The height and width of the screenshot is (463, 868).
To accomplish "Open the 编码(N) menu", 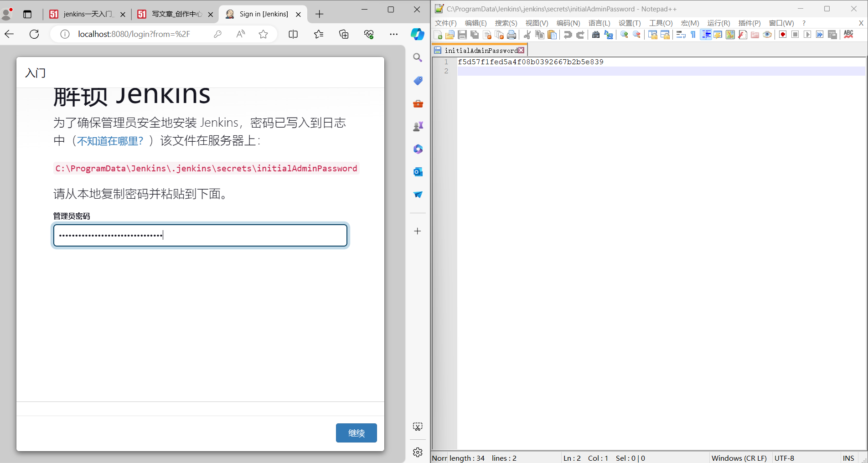I will pyautogui.click(x=568, y=23).
